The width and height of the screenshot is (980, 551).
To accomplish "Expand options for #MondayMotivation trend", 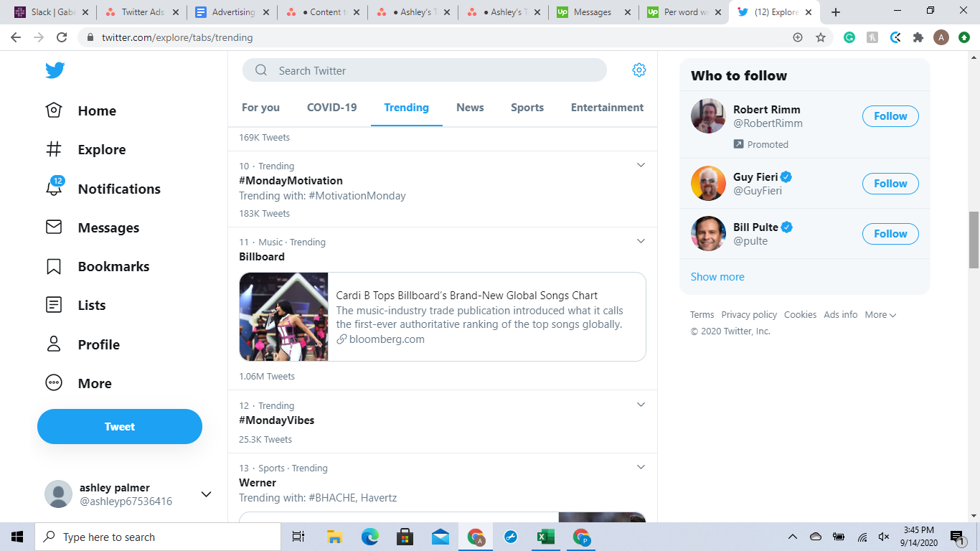I will tap(641, 165).
